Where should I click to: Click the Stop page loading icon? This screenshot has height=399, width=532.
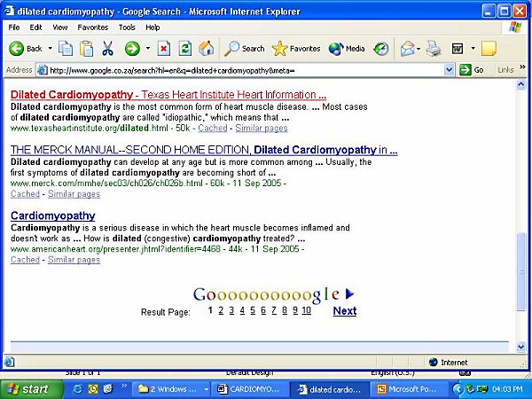point(164,49)
